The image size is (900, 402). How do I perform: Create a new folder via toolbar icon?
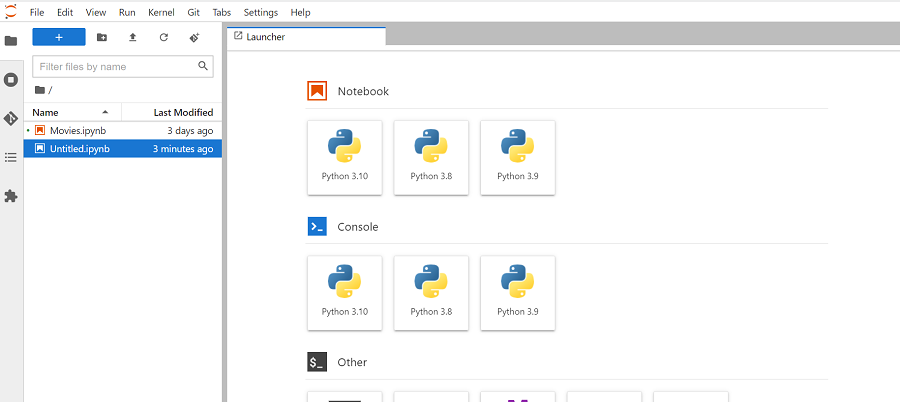[x=102, y=37]
